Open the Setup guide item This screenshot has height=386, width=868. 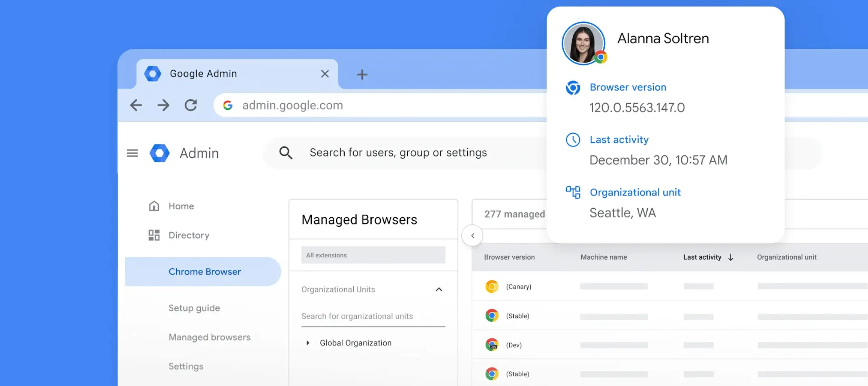194,308
